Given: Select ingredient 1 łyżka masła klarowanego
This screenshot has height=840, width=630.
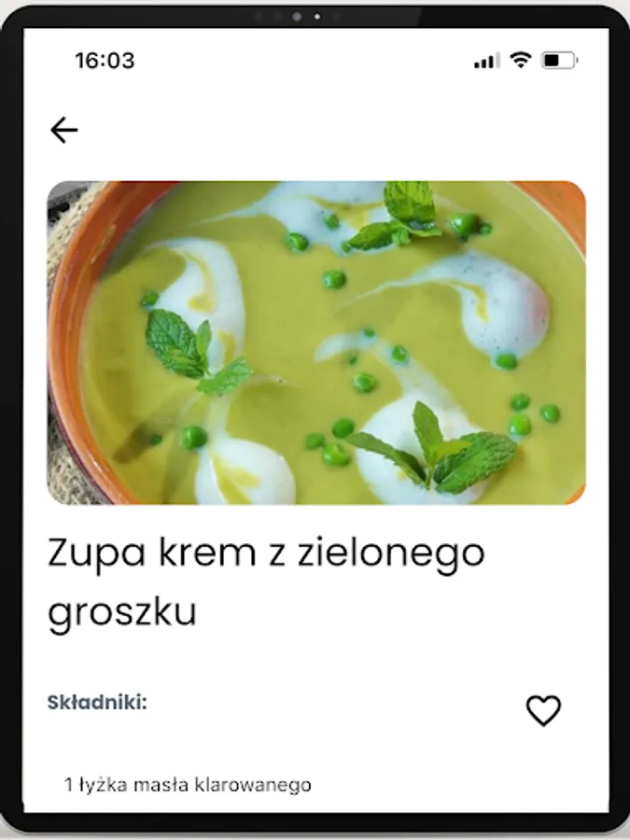Looking at the screenshot, I should click(x=188, y=785).
